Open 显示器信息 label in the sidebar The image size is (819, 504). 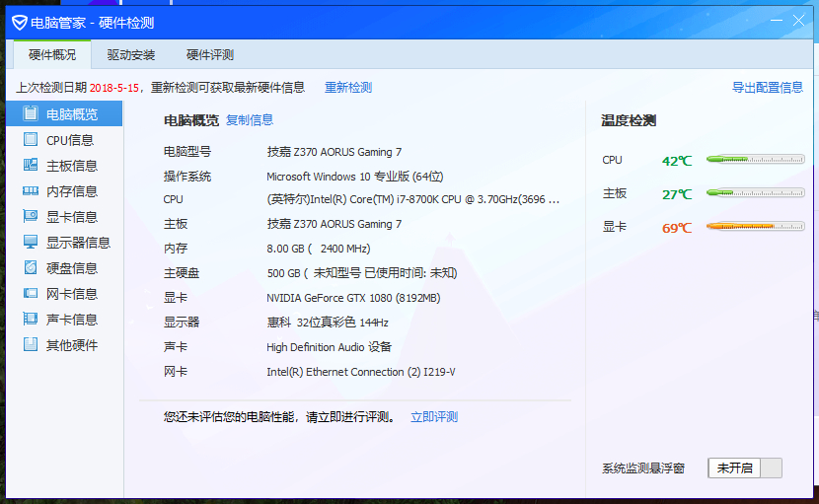[x=78, y=243]
